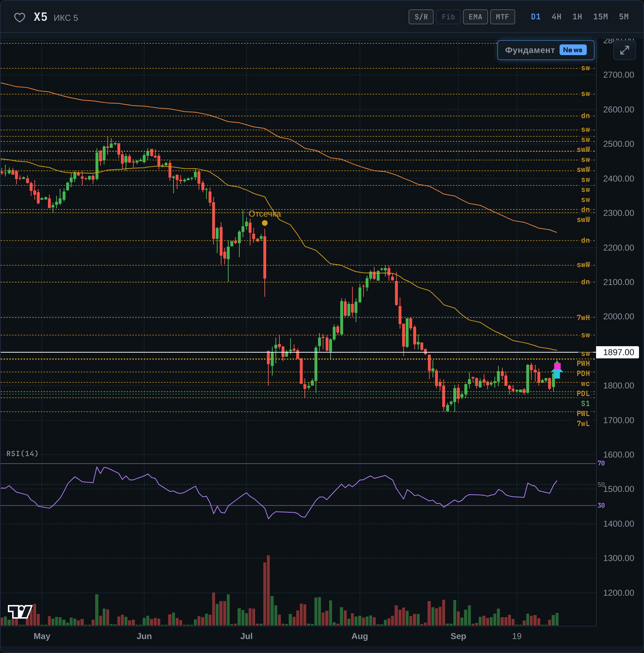This screenshot has width=644, height=653.
Task: Toggle the MTF overlay
Action: click(502, 17)
